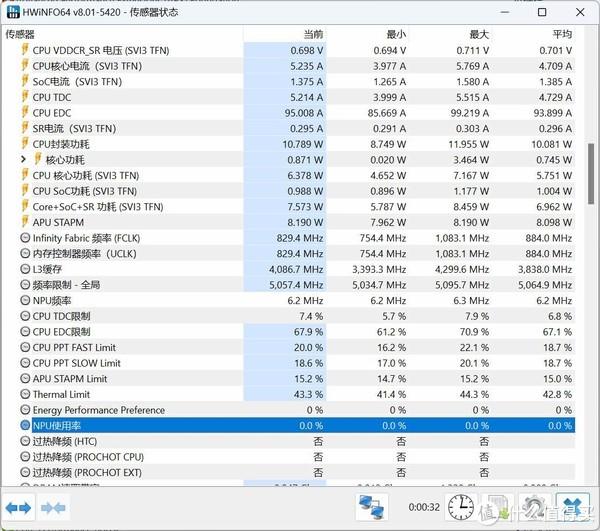Click maximum value 11.955 W

point(469,144)
